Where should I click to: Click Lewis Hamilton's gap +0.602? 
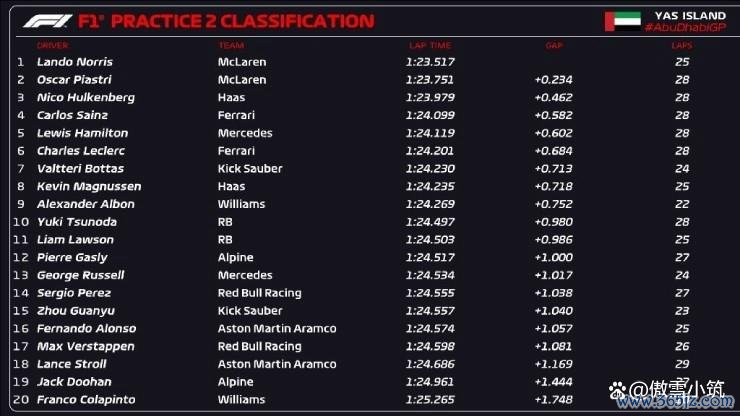pos(554,133)
